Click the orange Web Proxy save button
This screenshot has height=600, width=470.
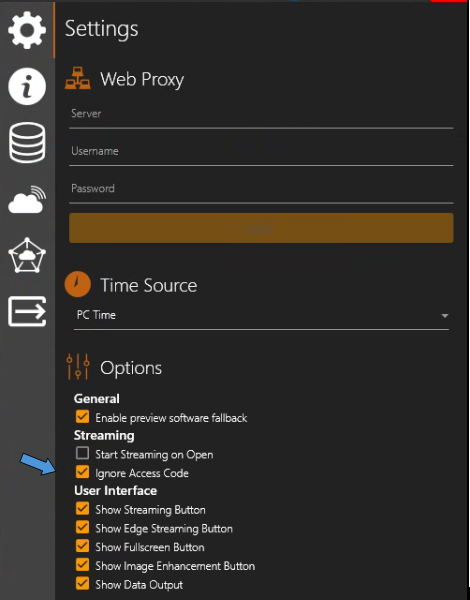pos(261,228)
